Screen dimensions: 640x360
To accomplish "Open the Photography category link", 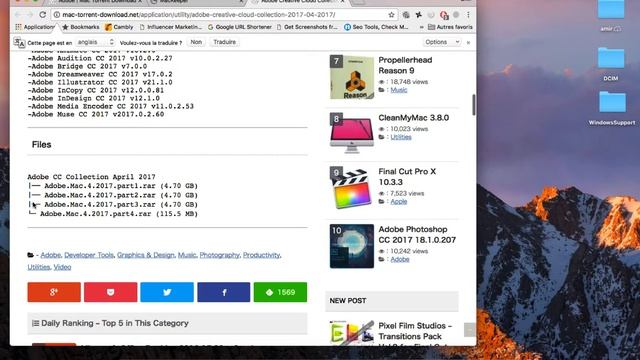I will [220, 255].
